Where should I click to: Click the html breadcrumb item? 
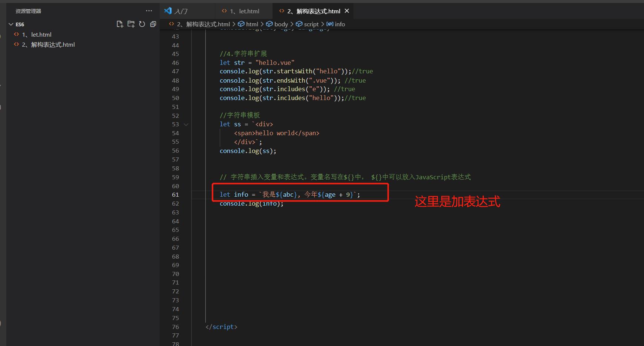click(252, 24)
